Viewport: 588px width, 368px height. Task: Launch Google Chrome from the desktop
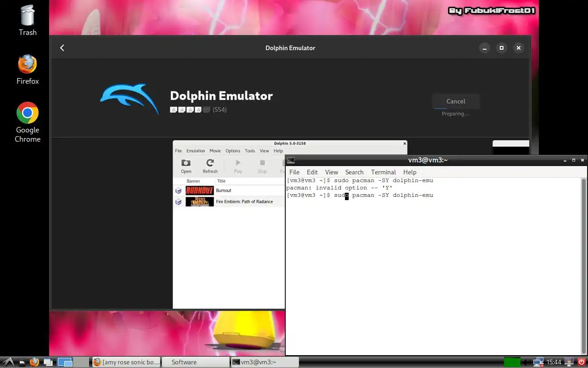coord(28,122)
